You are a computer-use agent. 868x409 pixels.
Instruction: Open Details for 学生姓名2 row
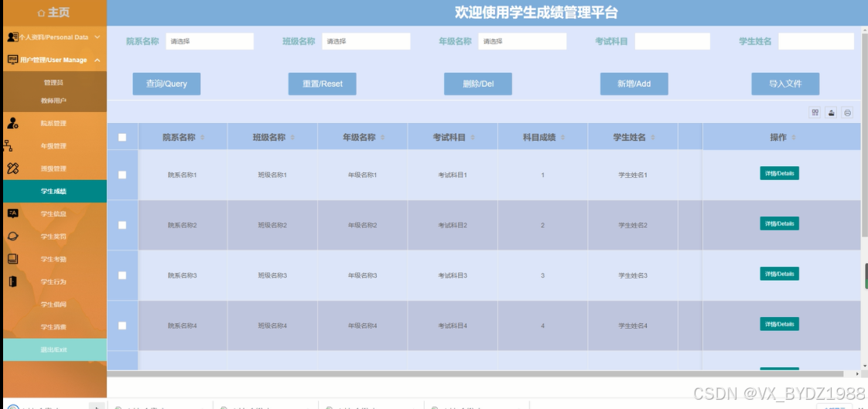coord(779,223)
